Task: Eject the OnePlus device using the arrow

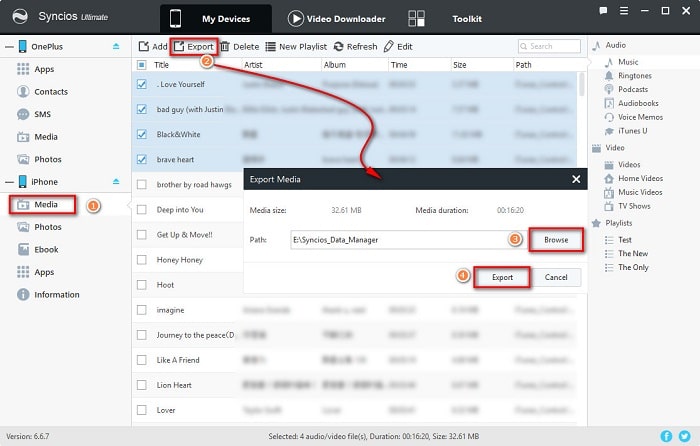Action: click(116, 46)
